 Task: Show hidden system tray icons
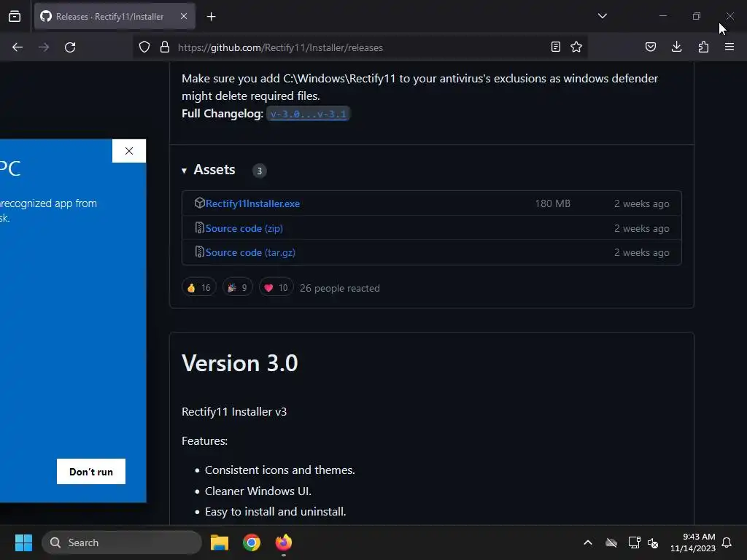point(588,542)
